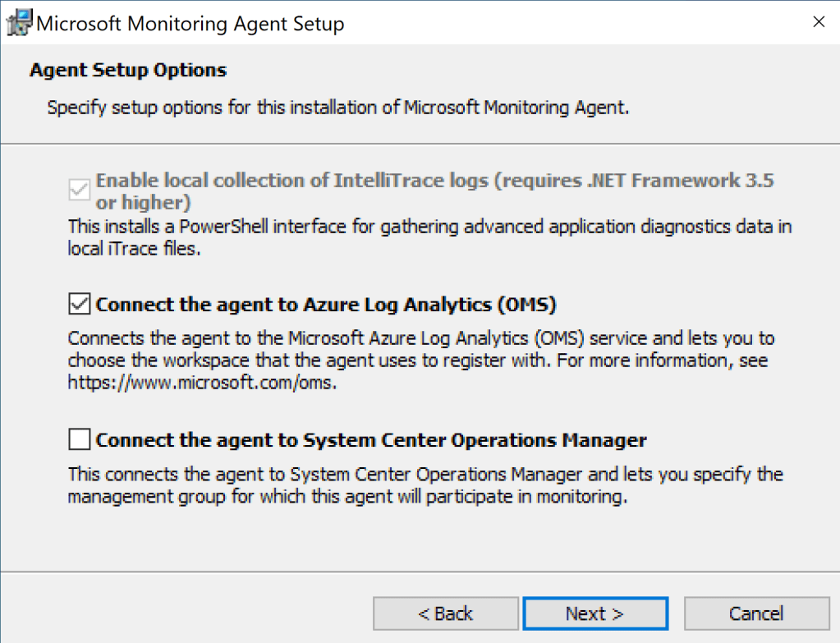Click the installer icon in the title bar
840x643 pixels.
[x=19, y=23]
